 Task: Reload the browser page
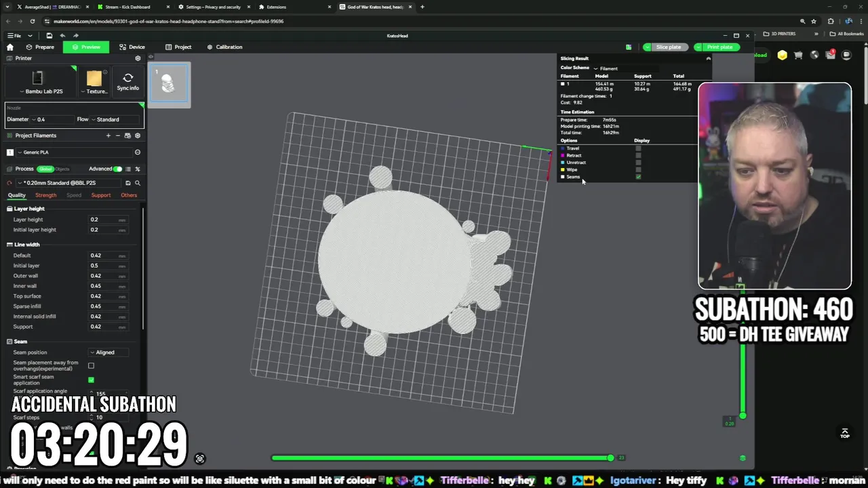pyautogui.click(x=32, y=21)
